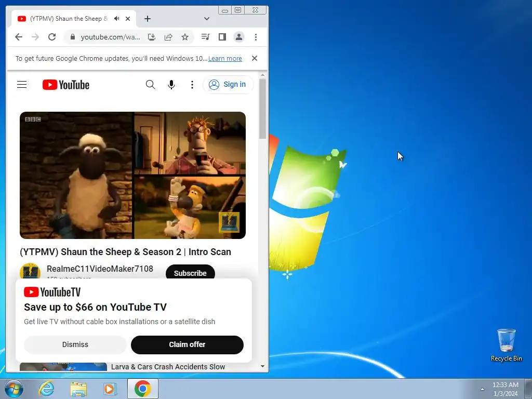Open a new tab with plus button

[147, 19]
